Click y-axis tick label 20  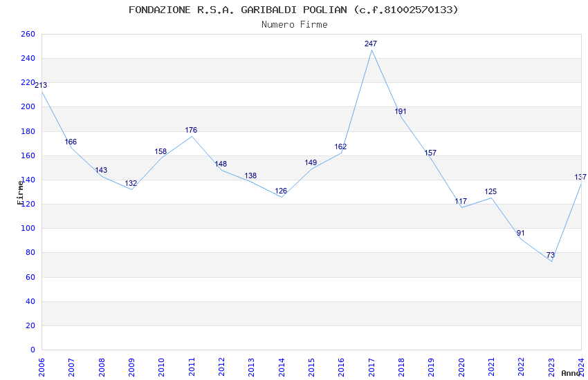click(x=30, y=325)
